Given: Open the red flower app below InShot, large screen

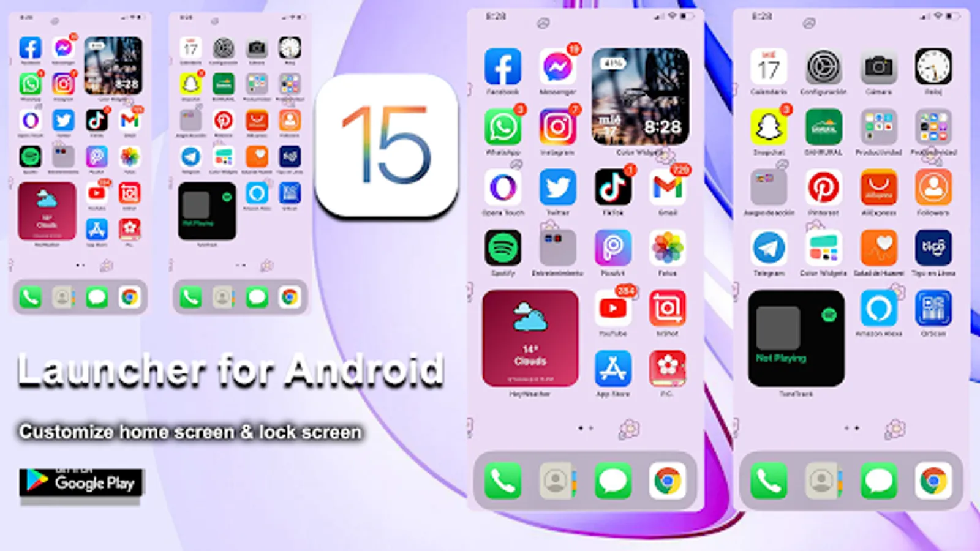Looking at the screenshot, I should (x=668, y=369).
